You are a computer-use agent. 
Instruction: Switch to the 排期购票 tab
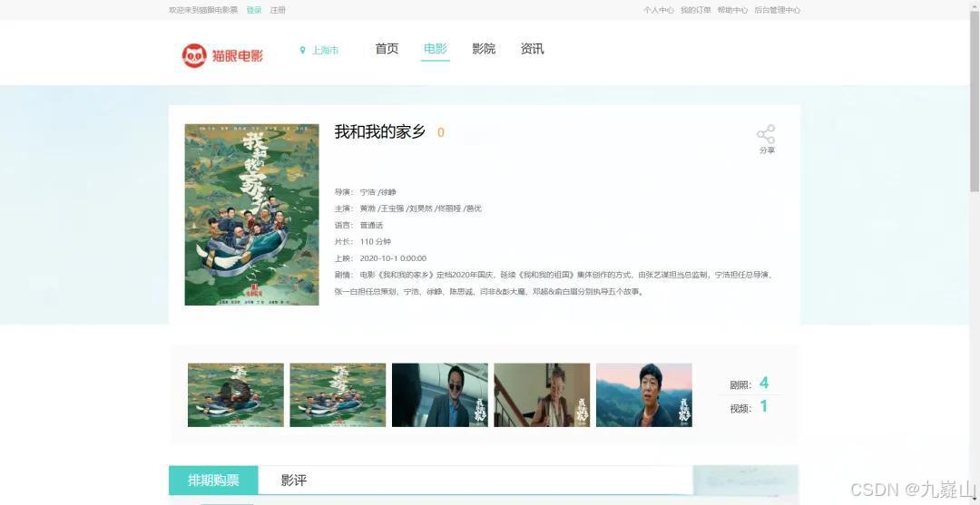(214, 480)
